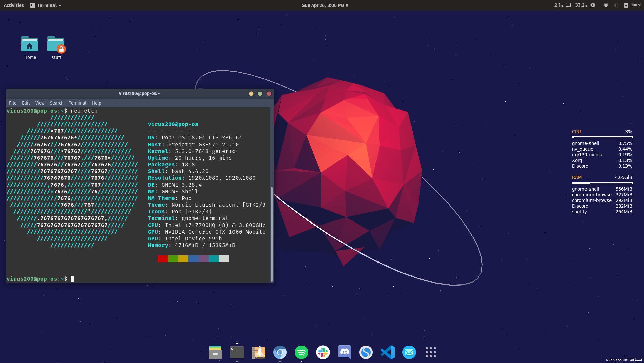Open Simplenote from the dock

(x=366, y=352)
